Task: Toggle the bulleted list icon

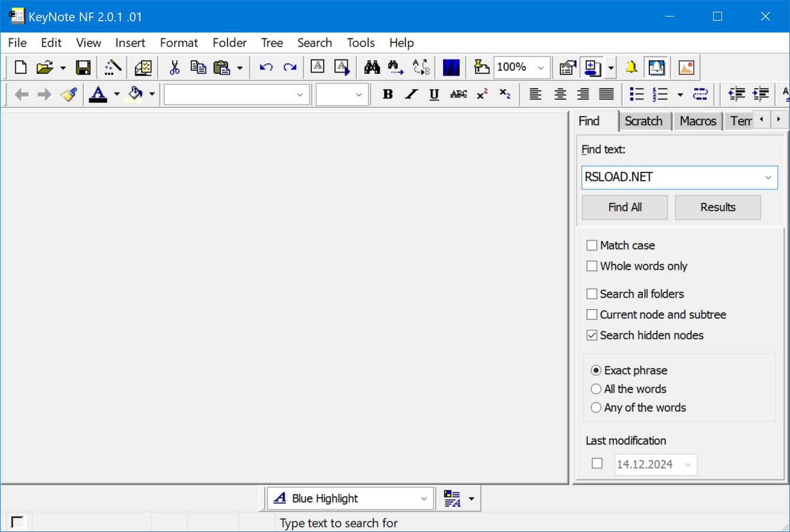Action: (636, 94)
